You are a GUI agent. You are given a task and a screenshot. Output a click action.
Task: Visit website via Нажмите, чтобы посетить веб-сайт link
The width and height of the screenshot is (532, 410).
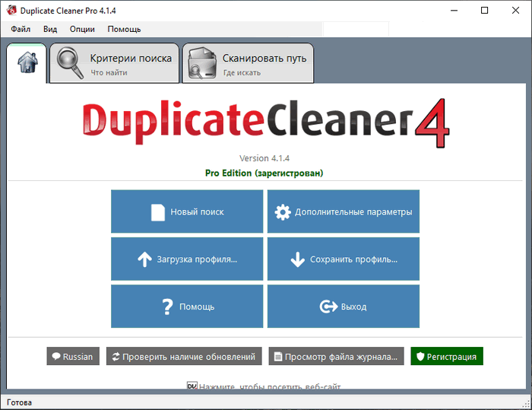[x=264, y=386]
